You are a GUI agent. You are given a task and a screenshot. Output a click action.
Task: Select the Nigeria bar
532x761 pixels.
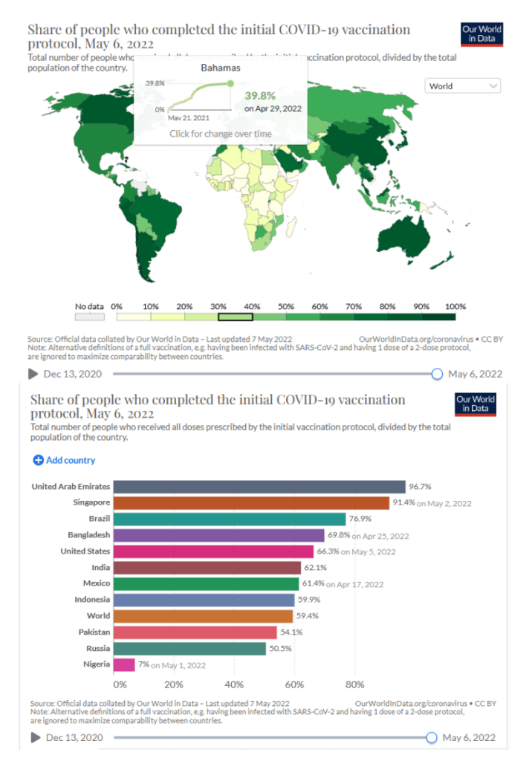coord(125,664)
